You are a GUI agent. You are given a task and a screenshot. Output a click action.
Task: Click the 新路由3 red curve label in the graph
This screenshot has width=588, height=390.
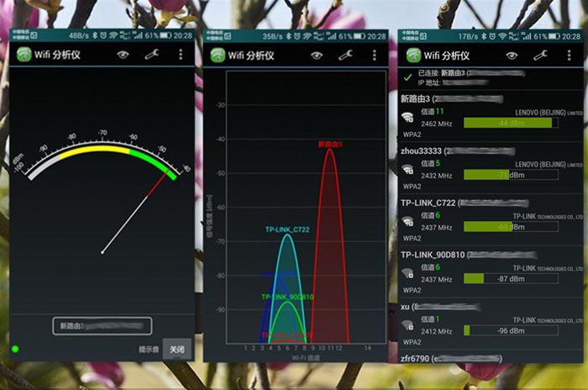(330, 144)
